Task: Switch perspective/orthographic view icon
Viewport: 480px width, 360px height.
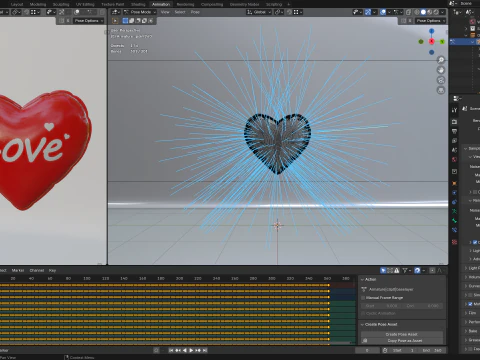Action: (x=441, y=90)
